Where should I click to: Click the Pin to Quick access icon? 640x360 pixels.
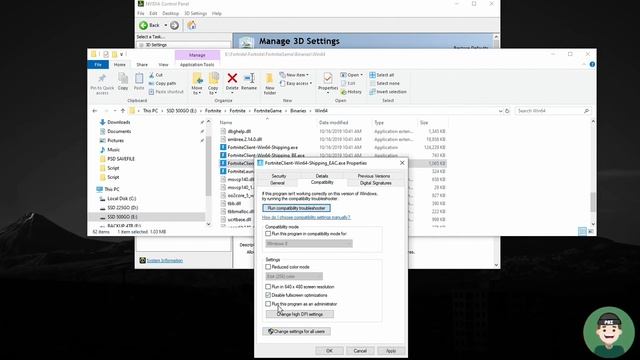102,78
